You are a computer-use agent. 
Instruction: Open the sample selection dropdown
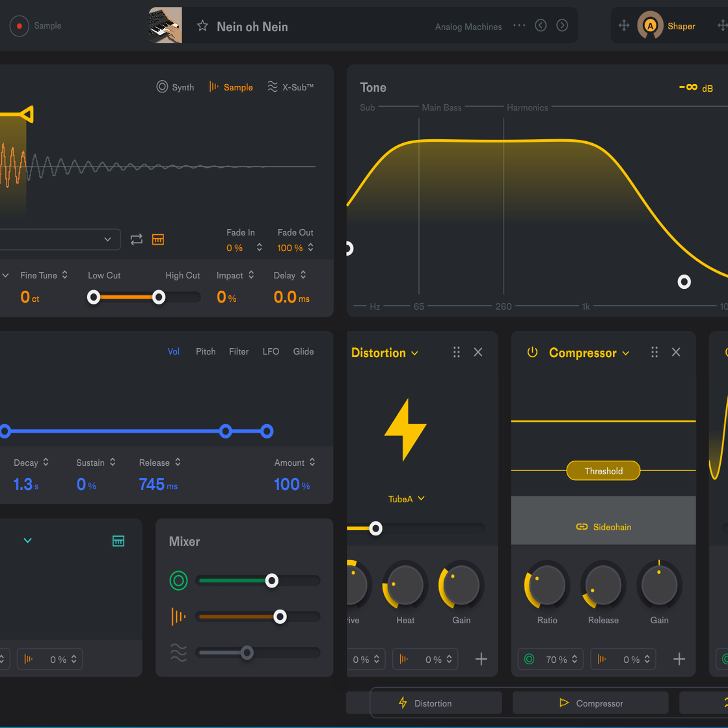point(107,239)
